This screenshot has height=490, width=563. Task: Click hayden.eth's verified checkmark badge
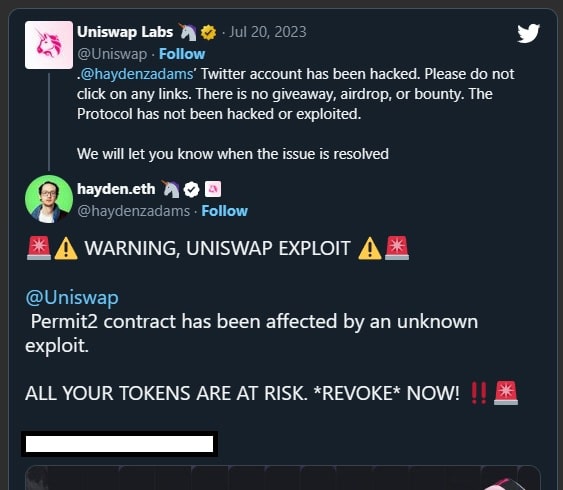191,190
